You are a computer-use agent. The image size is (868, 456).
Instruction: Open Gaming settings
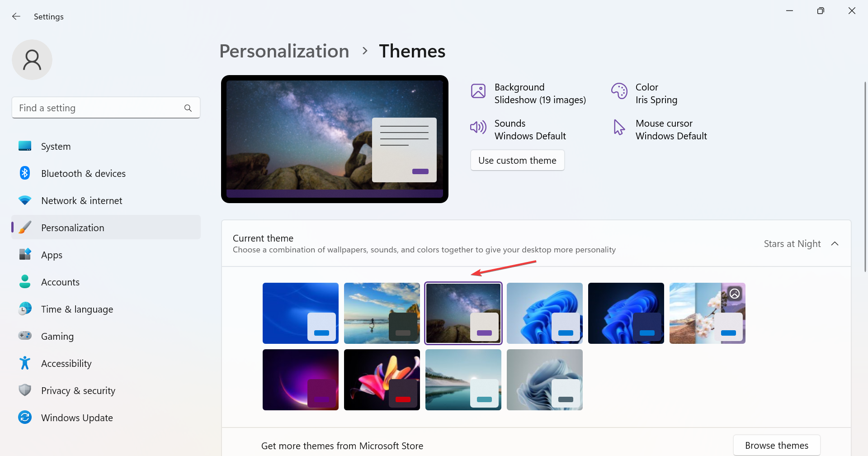tap(106, 336)
